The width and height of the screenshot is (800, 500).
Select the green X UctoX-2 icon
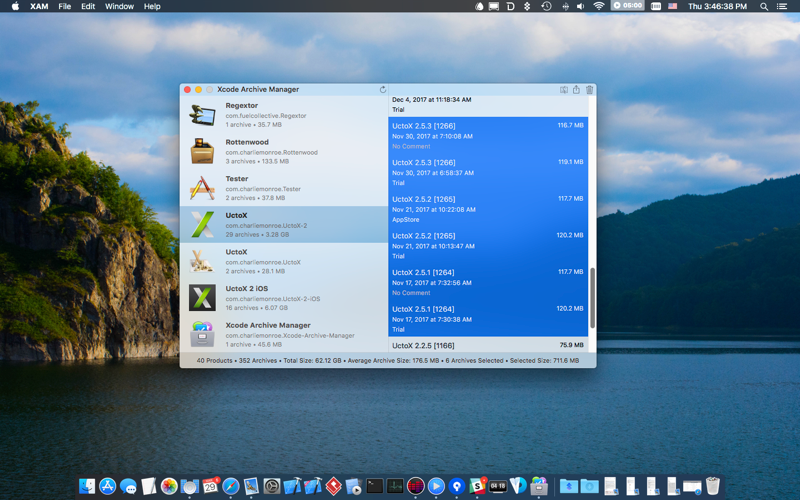(202, 224)
